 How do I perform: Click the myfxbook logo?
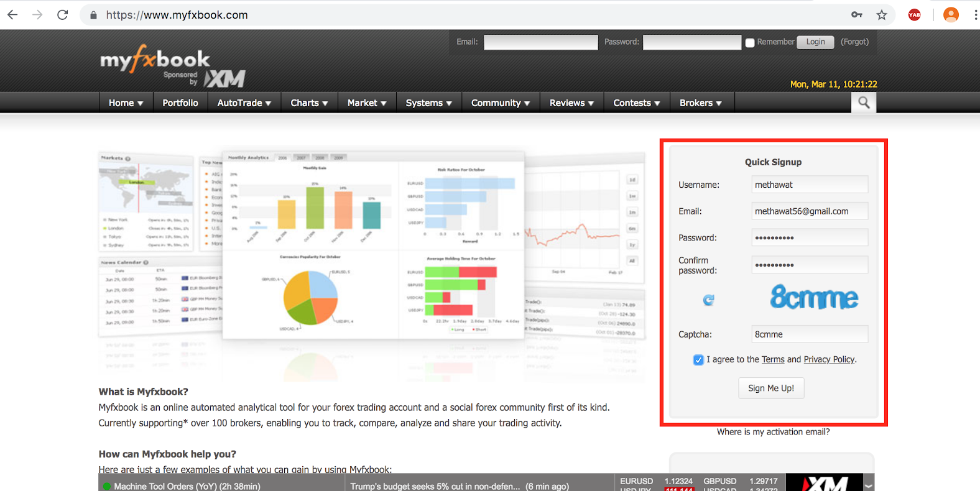tap(155, 60)
